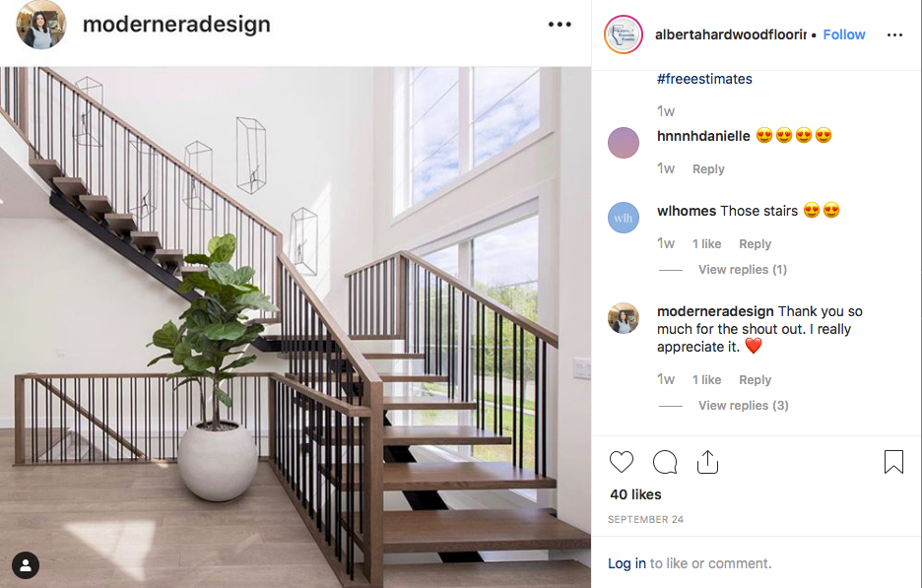
Task: Share the post via the upload arrow icon
Action: [707, 462]
